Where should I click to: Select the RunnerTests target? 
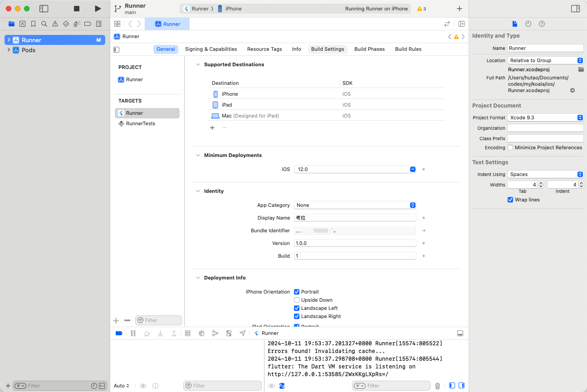click(x=140, y=123)
